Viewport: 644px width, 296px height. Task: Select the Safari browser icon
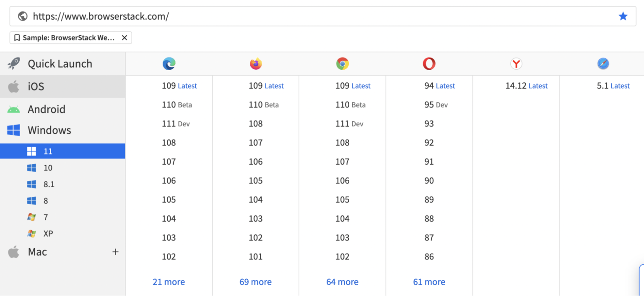(603, 63)
